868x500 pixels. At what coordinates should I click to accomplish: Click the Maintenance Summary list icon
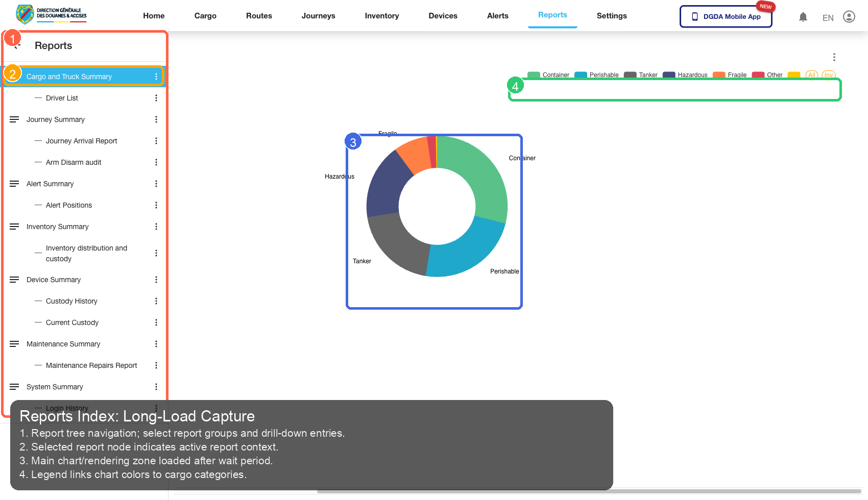pyautogui.click(x=14, y=344)
